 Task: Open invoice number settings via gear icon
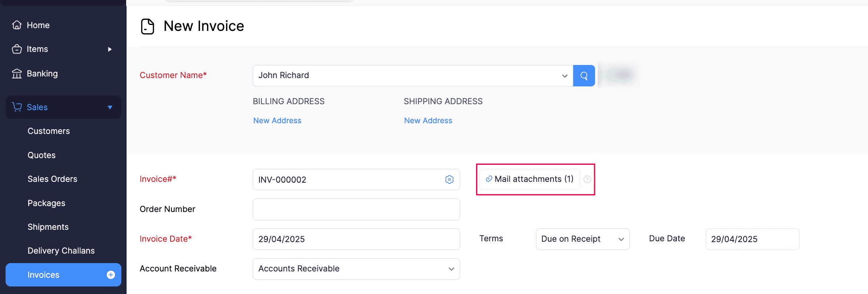(x=449, y=179)
